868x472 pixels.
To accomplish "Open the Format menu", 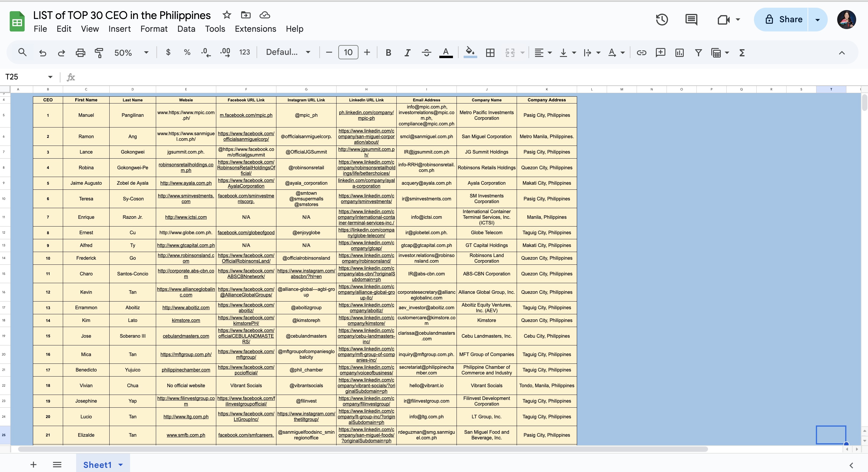I will [154, 29].
